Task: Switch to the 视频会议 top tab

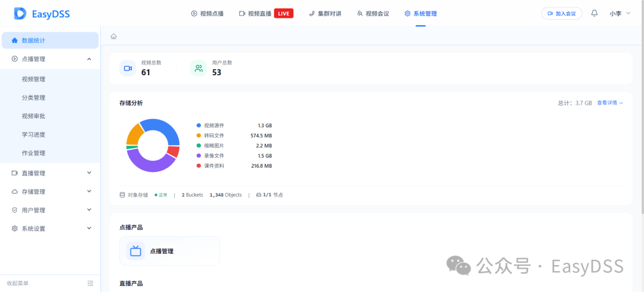Action: tap(373, 14)
